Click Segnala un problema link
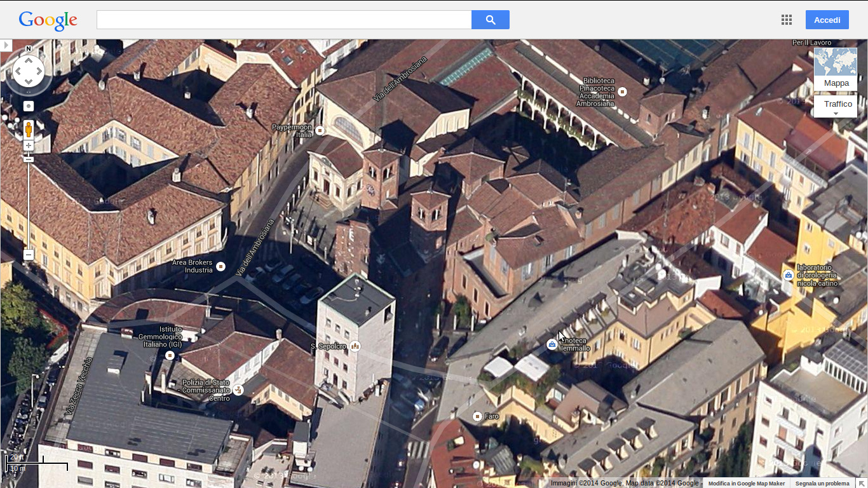Image resolution: width=868 pixels, height=488 pixels. tap(822, 484)
